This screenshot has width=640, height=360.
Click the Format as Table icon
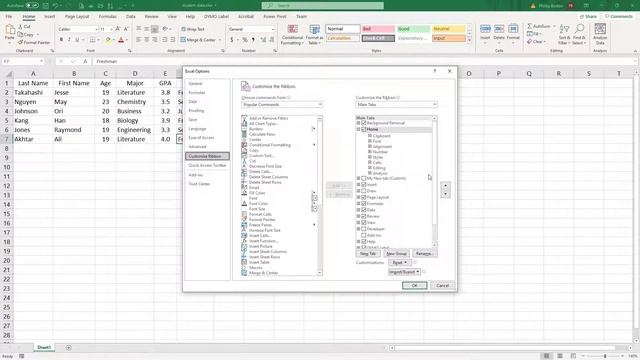click(315, 29)
